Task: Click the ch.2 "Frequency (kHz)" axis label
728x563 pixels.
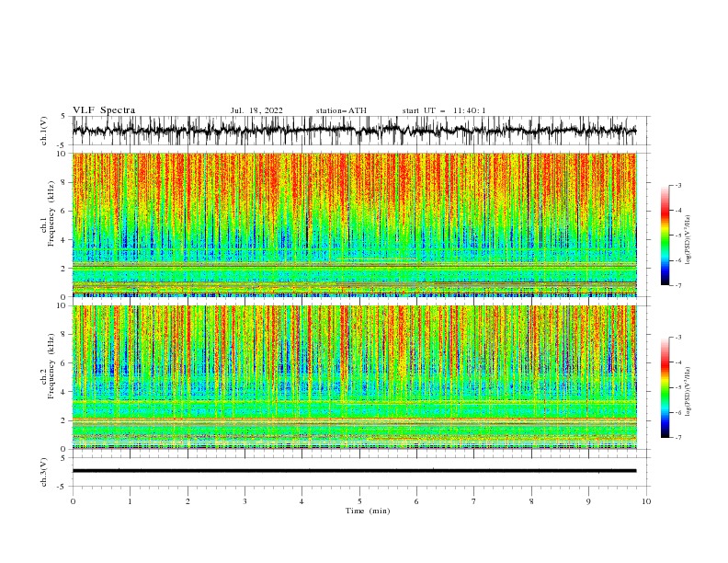Action: (51, 366)
